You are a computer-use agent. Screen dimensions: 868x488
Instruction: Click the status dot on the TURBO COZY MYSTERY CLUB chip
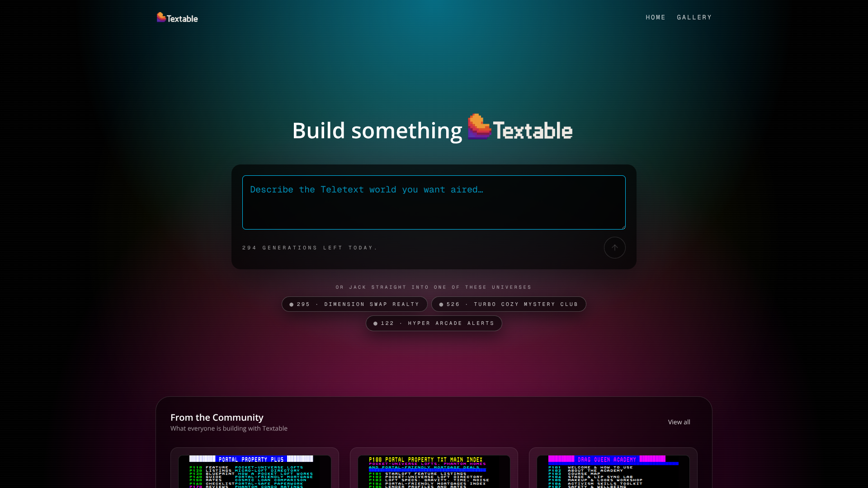pos(441,304)
